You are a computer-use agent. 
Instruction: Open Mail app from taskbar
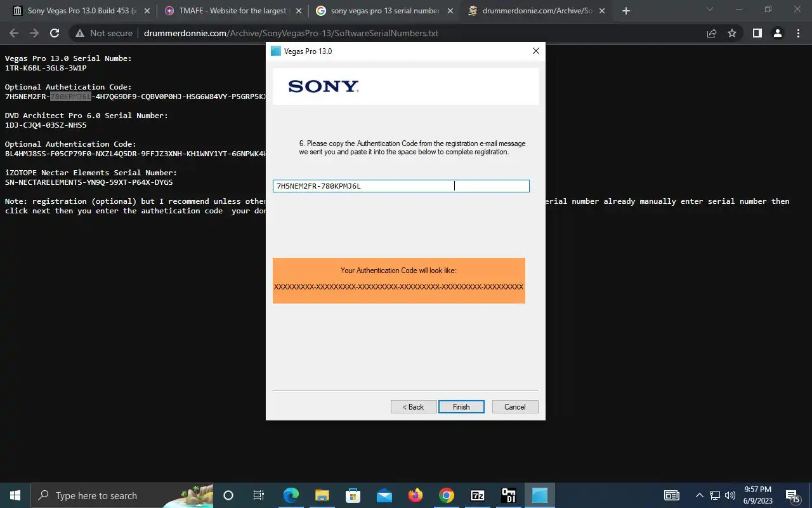[384, 495]
